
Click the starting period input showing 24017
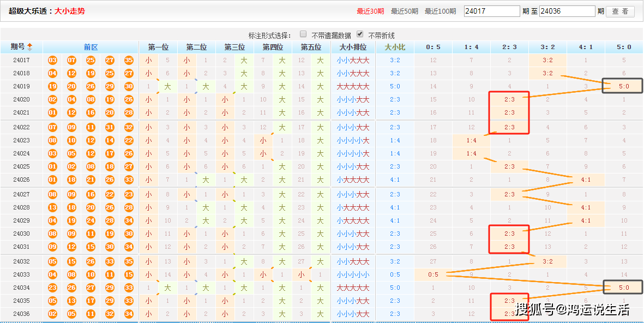pyautogui.click(x=492, y=10)
